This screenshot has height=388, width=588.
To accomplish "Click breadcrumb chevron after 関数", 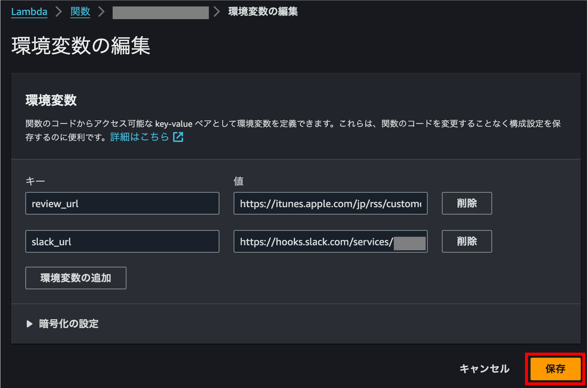I will [x=101, y=12].
